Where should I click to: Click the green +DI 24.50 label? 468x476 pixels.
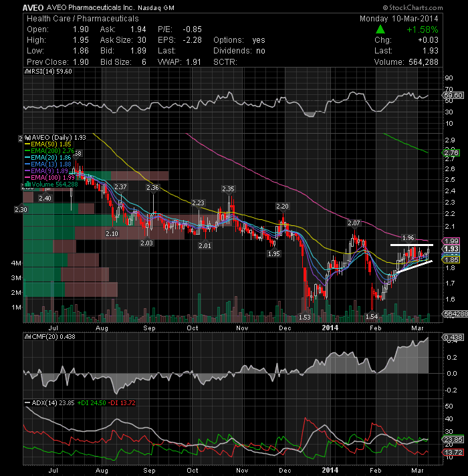point(92,403)
